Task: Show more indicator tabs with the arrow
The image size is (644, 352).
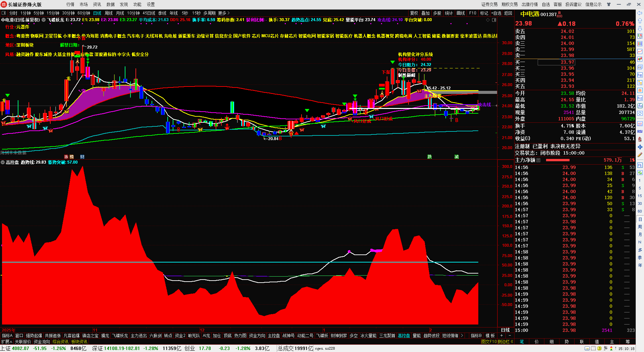Action: [x=462, y=336]
